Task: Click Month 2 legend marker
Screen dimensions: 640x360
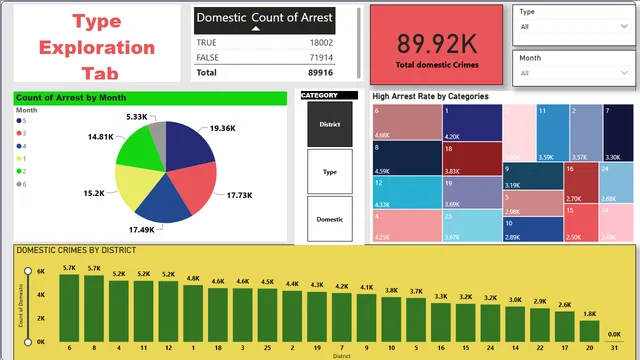Action: (x=19, y=171)
